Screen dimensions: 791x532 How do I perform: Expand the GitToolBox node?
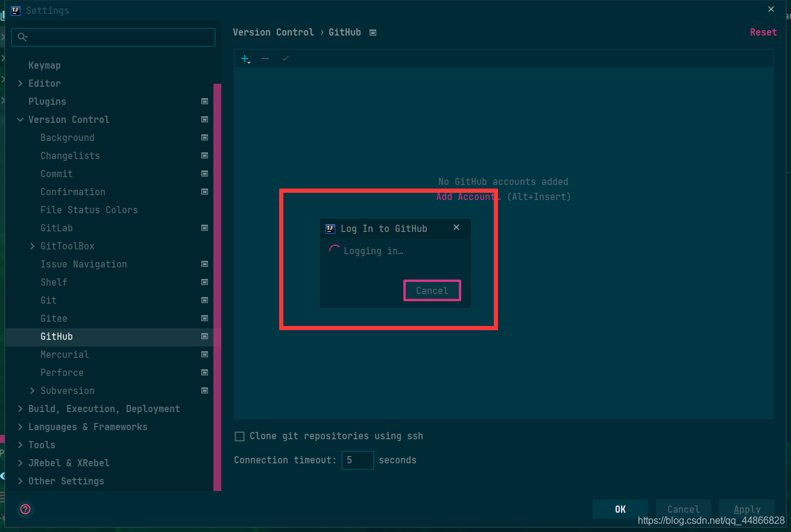[x=33, y=246]
